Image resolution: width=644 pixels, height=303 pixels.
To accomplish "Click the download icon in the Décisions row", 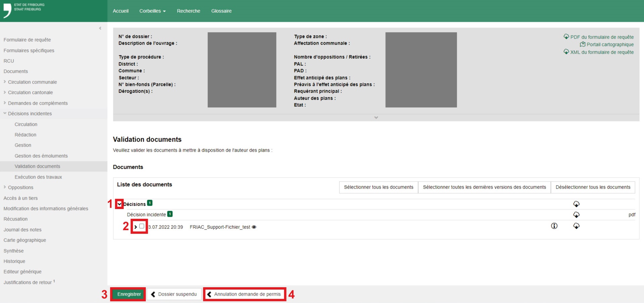I will coord(576,204).
